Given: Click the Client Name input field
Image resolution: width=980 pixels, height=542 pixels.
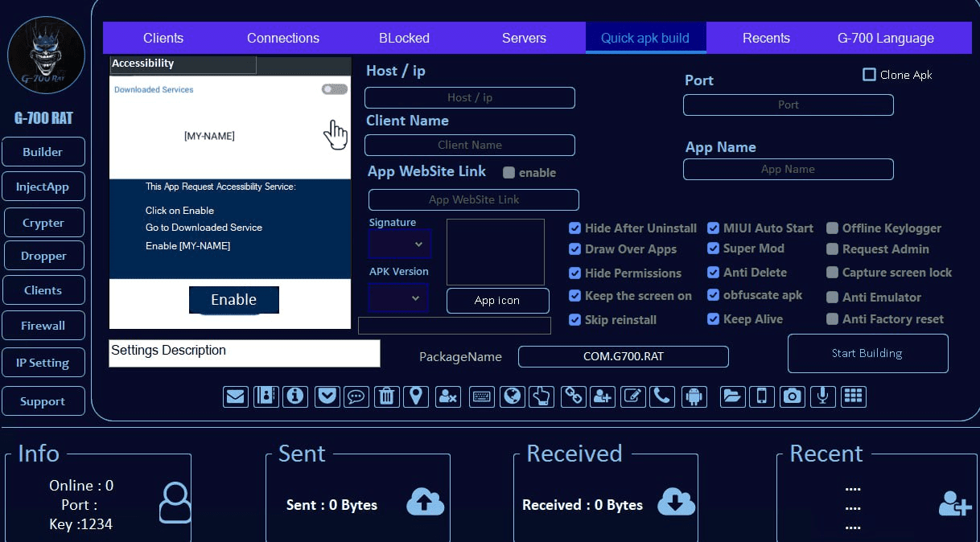Looking at the screenshot, I should [x=470, y=146].
